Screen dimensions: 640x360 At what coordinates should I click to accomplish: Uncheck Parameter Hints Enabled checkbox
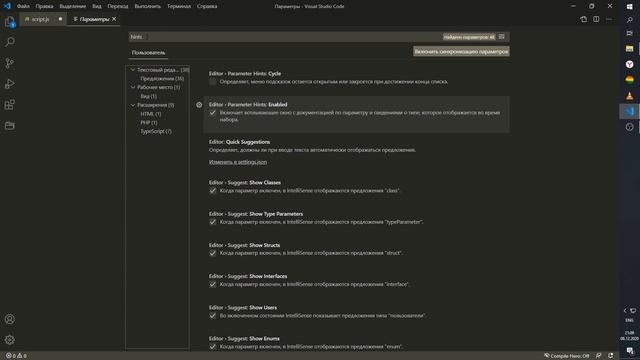click(213, 113)
